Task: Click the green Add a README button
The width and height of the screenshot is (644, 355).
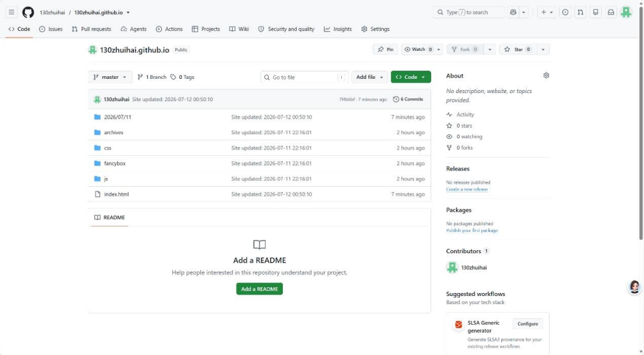Action: pos(259,289)
